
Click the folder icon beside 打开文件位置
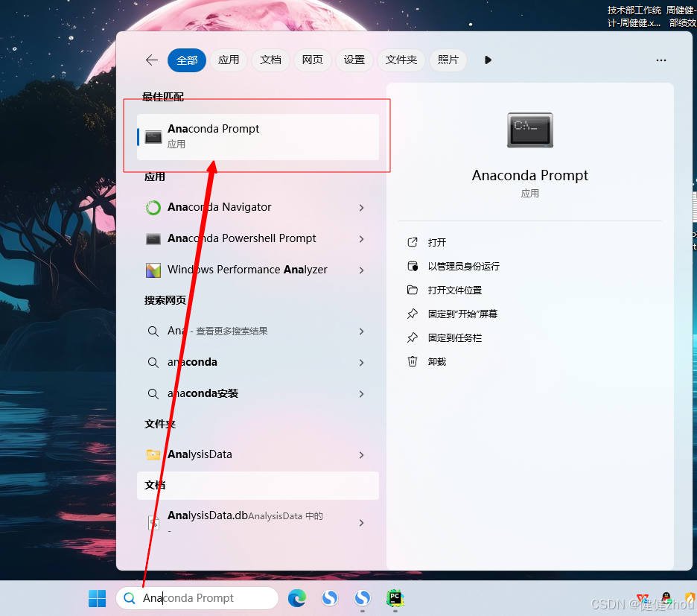tap(413, 290)
